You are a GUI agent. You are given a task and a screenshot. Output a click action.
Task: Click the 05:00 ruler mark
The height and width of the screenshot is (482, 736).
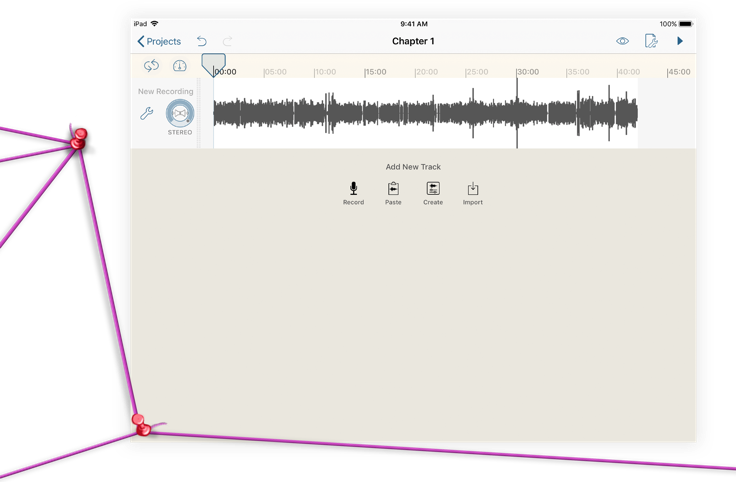pyautogui.click(x=275, y=72)
